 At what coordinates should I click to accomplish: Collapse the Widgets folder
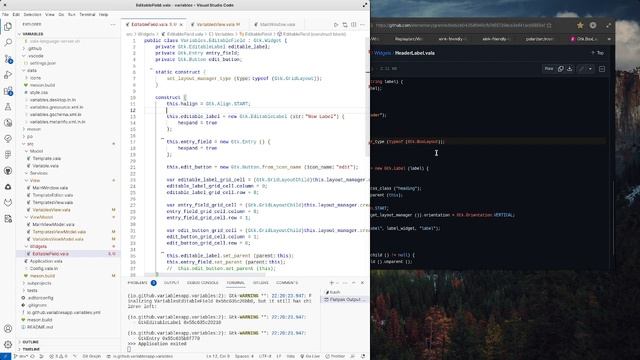tap(38, 246)
